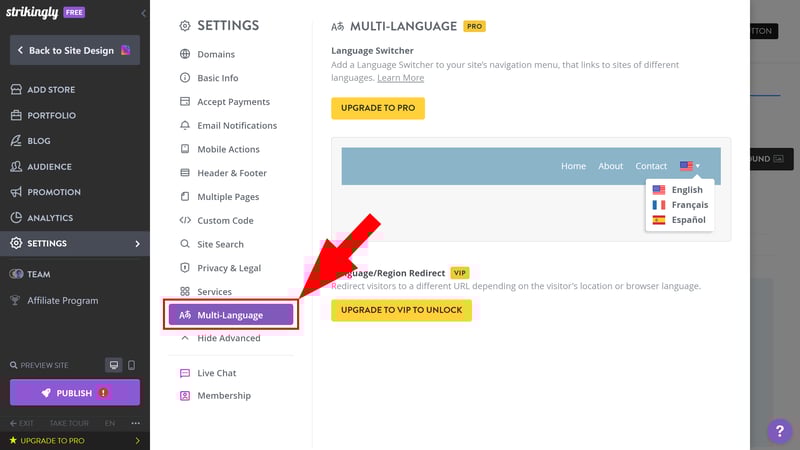Click the Mobile Actions phone icon
The width and height of the screenshot is (800, 450).
pos(185,149)
